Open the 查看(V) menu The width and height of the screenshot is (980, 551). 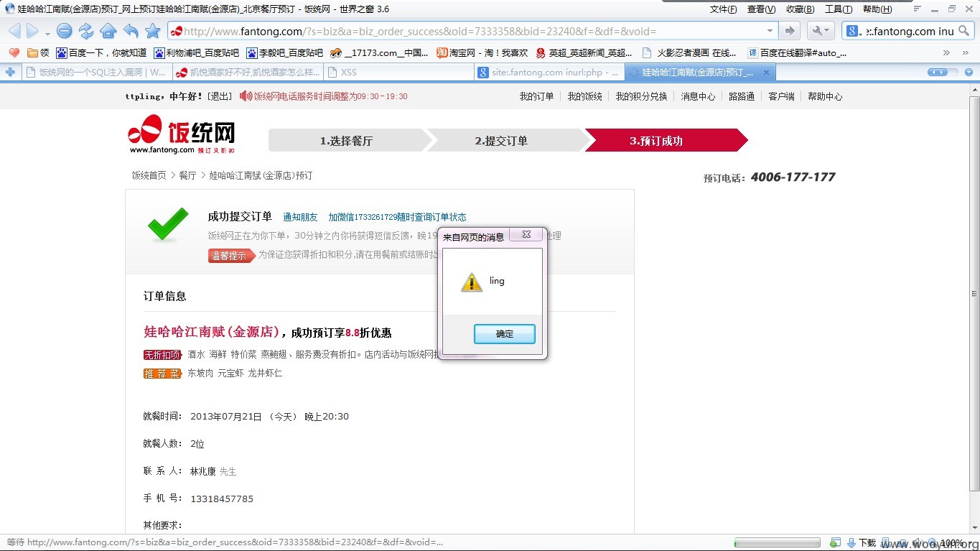click(761, 9)
